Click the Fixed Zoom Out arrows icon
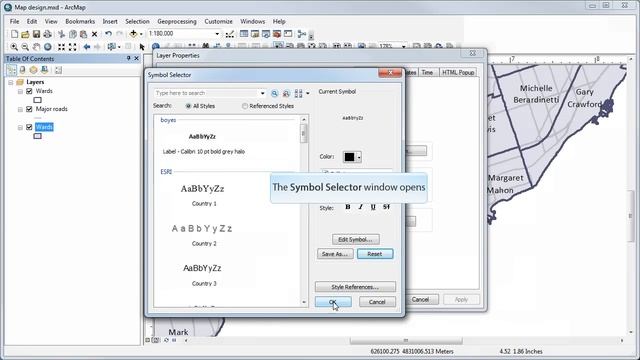 [72, 47]
